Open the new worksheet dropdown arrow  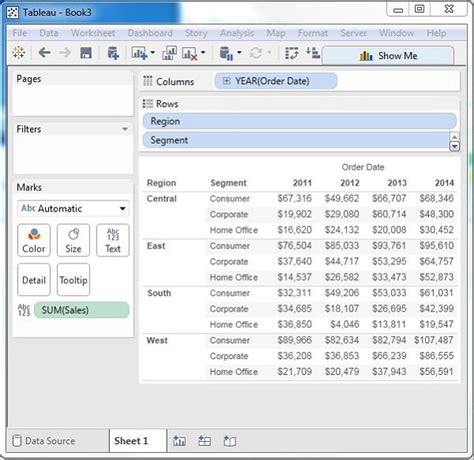click(152, 52)
